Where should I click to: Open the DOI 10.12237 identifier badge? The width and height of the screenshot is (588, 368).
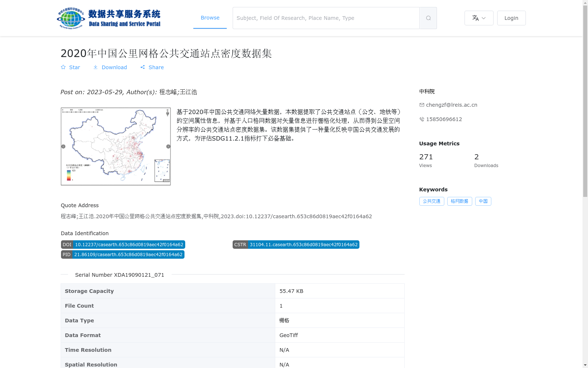click(x=123, y=245)
